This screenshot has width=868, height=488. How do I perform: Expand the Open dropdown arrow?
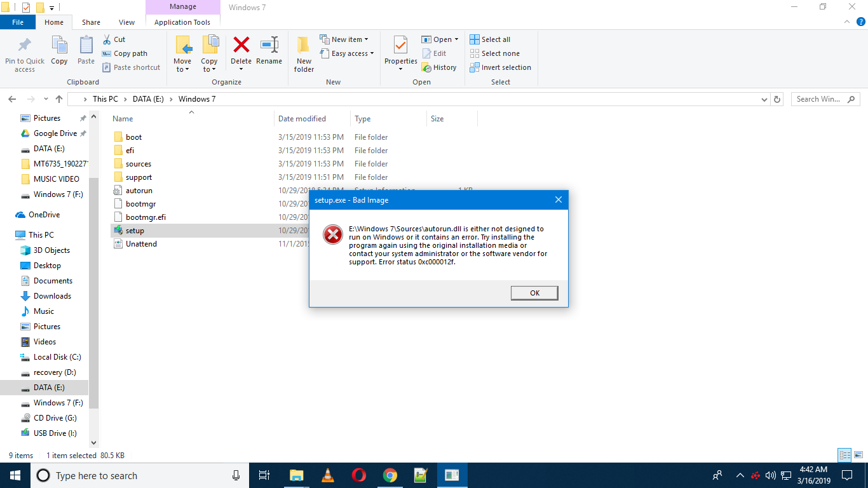click(456, 39)
